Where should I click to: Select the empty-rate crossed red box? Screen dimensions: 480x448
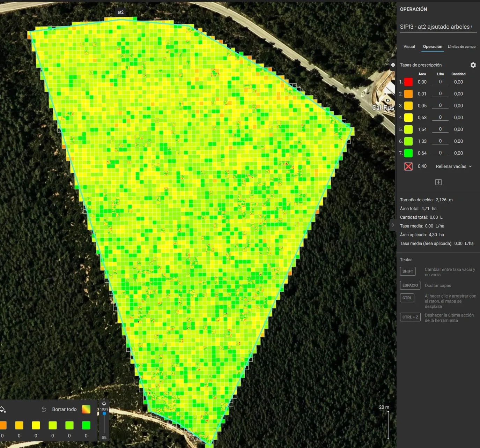[x=408, y=166]
